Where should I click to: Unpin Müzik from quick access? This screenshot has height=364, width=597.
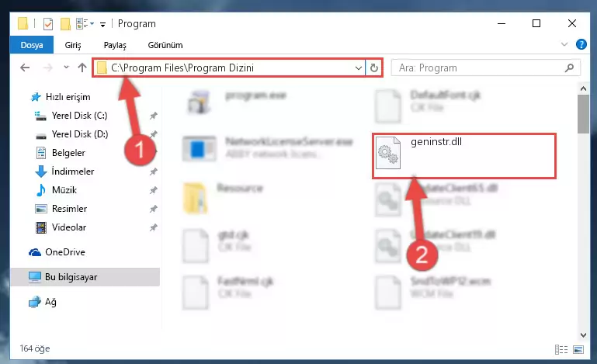[154, 189]
